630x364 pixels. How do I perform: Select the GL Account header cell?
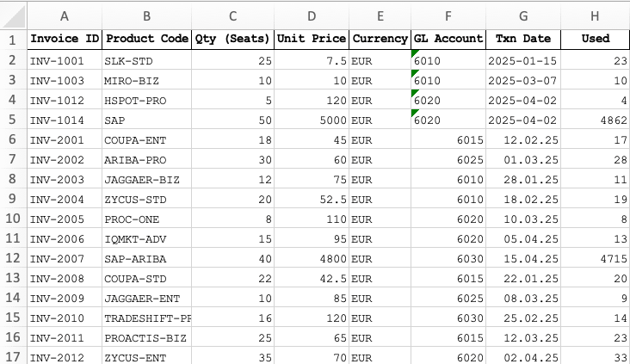[x=448, y=39]
